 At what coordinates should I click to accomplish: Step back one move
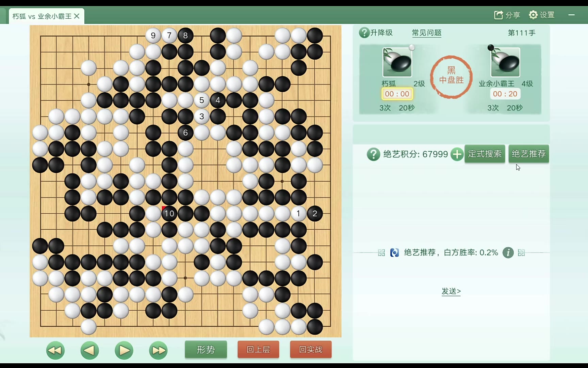[89, 350]
